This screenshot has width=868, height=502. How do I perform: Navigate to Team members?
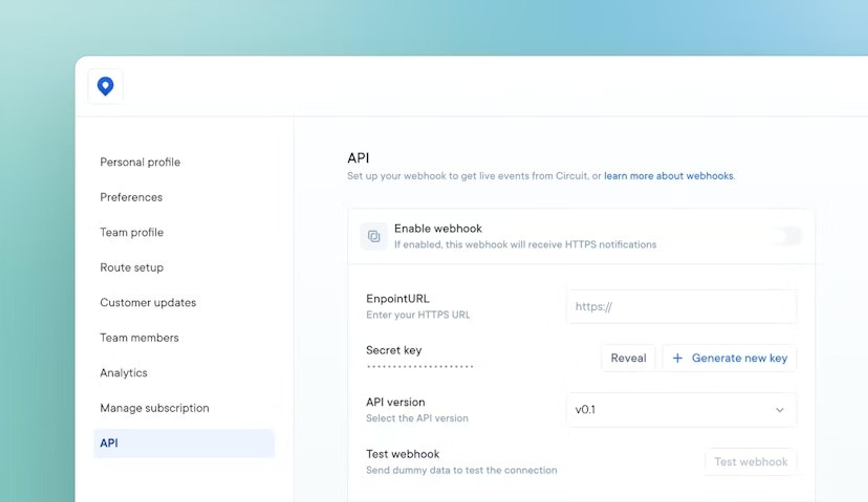(139, 338)
